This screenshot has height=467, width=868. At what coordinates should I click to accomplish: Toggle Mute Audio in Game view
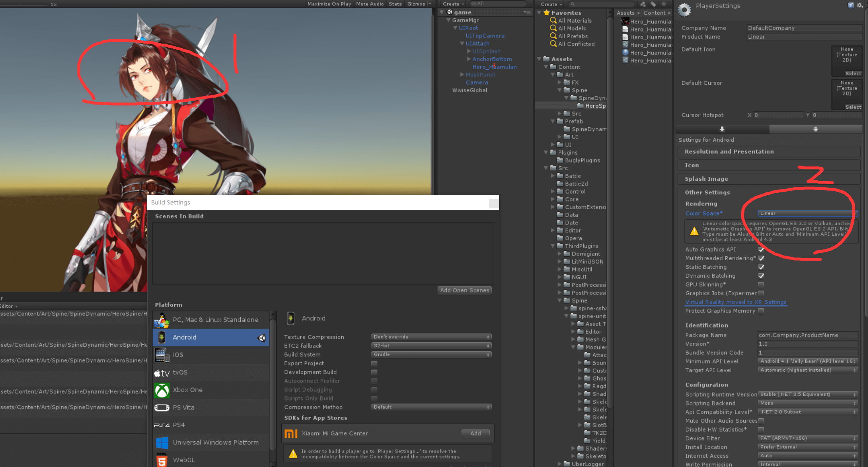(370, 4)
